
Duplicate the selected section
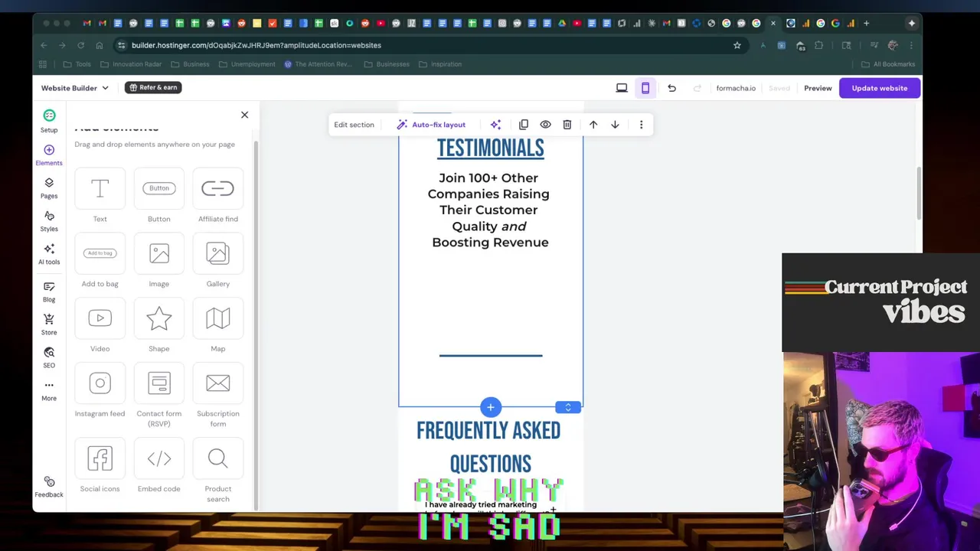524,125
